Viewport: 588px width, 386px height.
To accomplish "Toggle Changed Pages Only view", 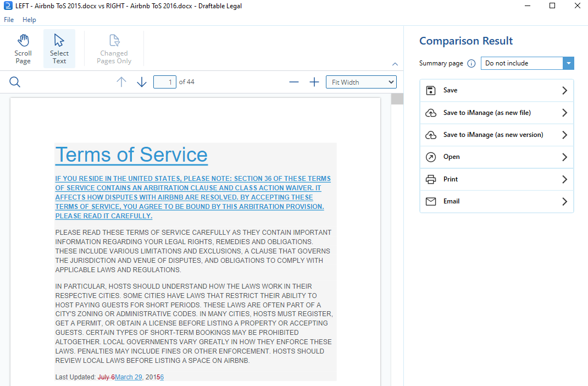I will click(114, 49).
